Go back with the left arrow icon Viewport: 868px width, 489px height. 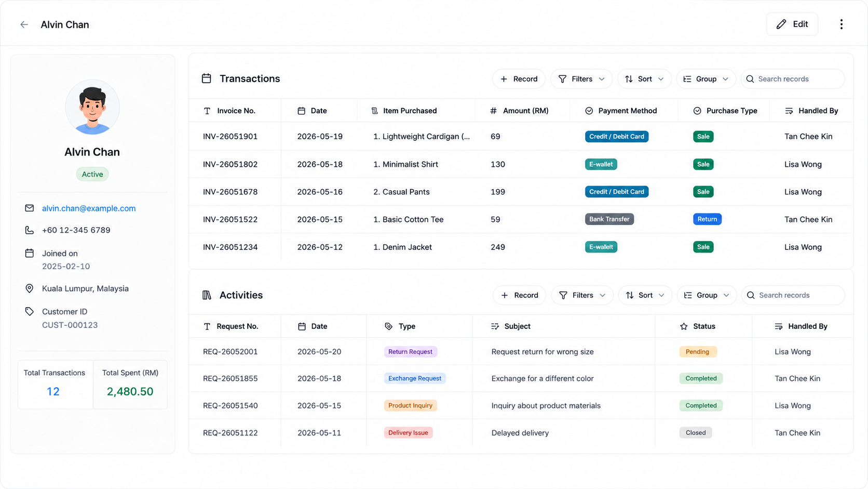coord(24,24)
